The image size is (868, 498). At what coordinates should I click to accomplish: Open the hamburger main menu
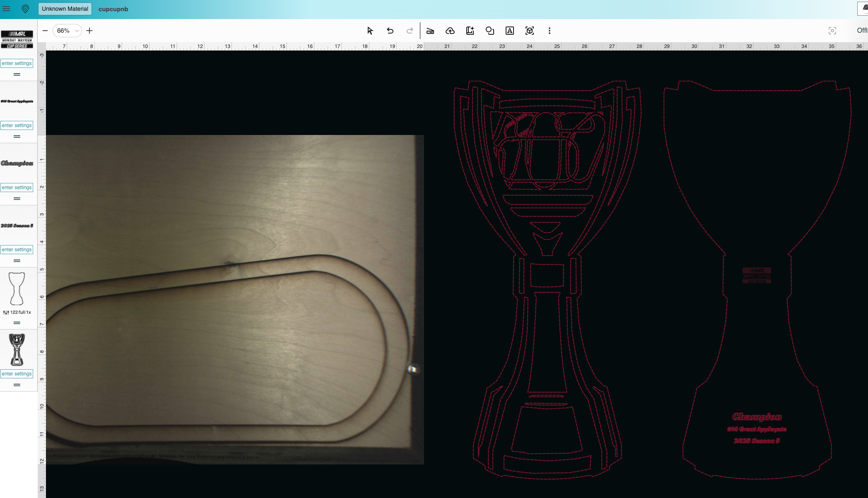(x=6, y=9)
